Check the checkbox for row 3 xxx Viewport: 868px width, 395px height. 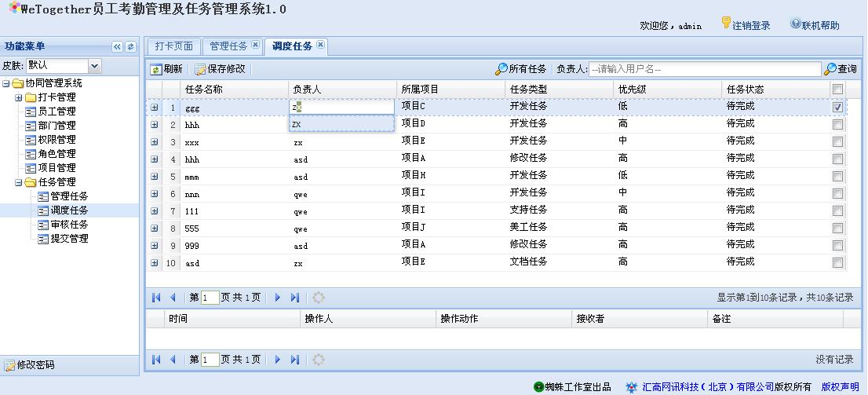(x=837, y=142)
